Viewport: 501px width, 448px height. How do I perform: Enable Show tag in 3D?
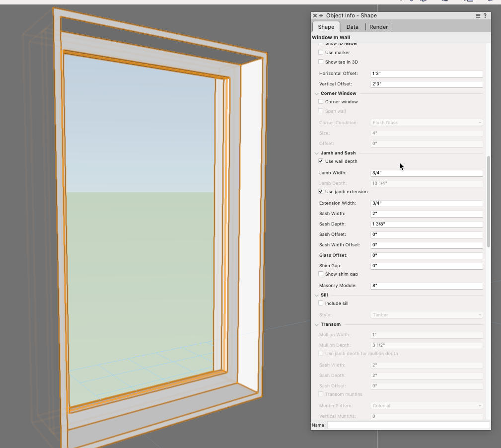[321, 62]
